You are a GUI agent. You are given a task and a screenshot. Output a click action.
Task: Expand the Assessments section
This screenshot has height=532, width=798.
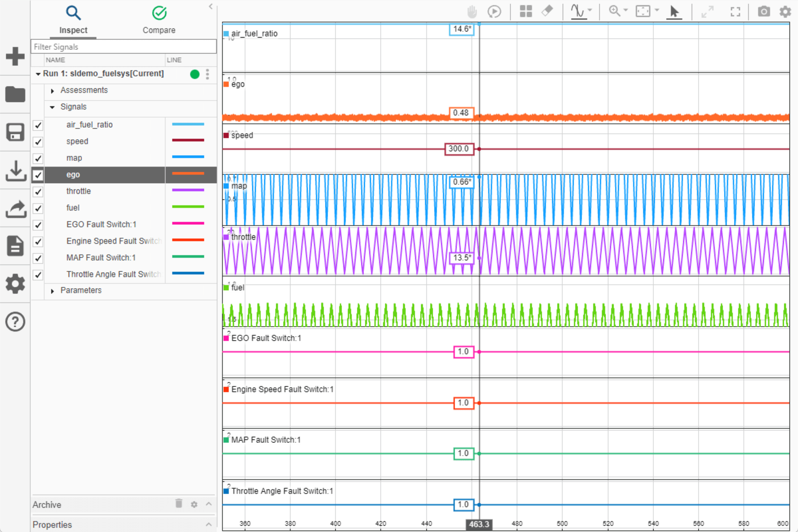52,90
